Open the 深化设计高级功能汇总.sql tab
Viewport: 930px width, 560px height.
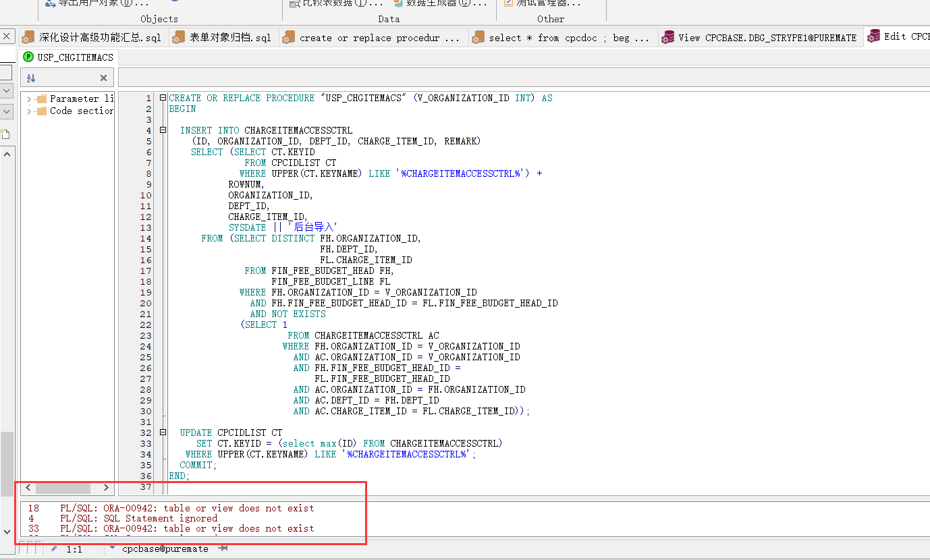click(x=92, y=38)
